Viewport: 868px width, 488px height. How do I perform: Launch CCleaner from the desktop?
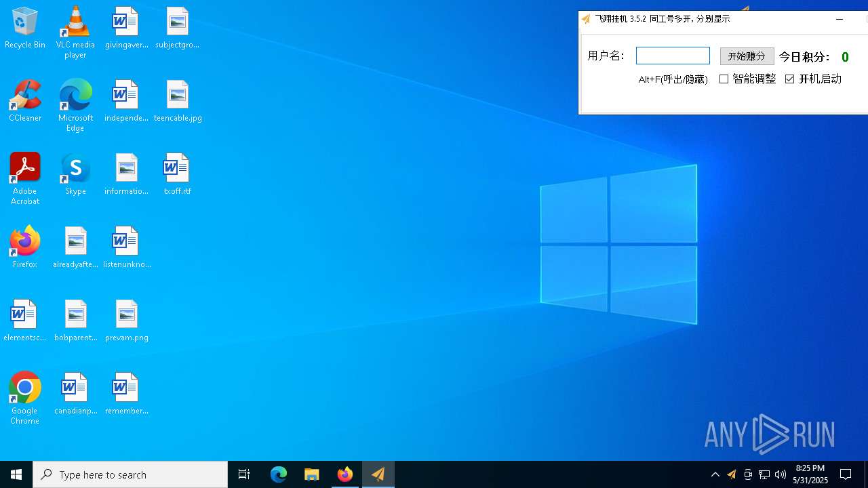click(25, 101)
